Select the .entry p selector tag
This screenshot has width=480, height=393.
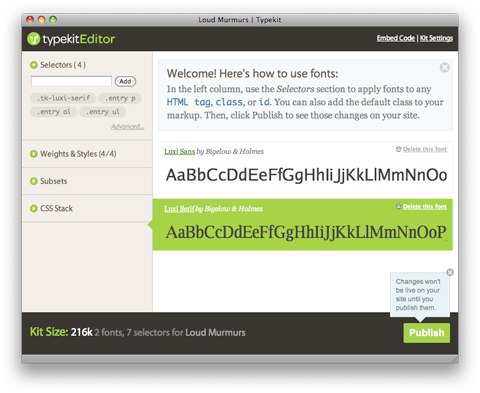point(120,98)
